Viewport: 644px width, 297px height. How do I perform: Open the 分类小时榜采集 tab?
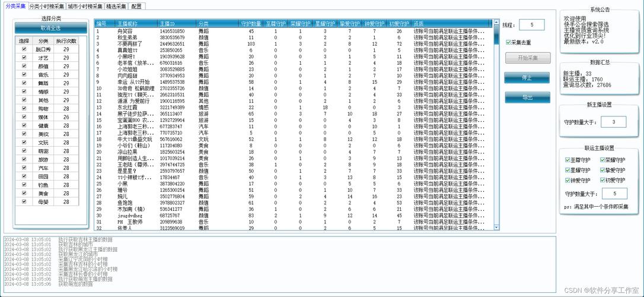pos(47,6)
